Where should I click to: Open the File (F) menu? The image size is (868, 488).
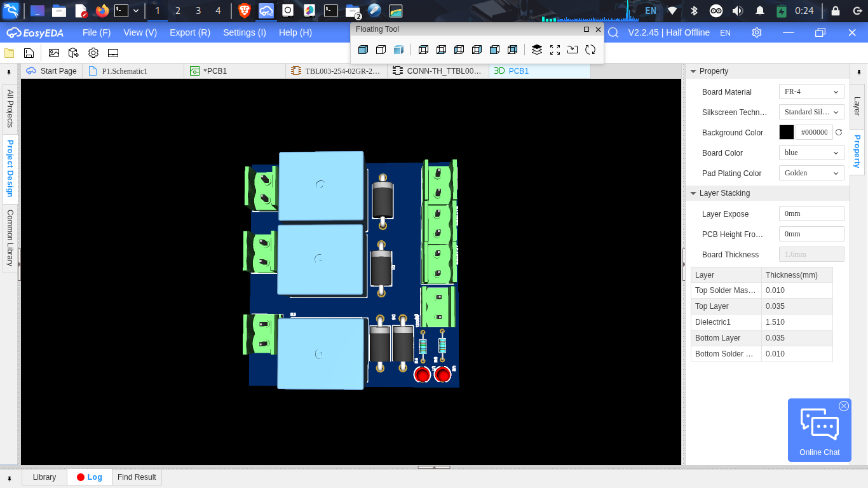(x=97, y=32)
